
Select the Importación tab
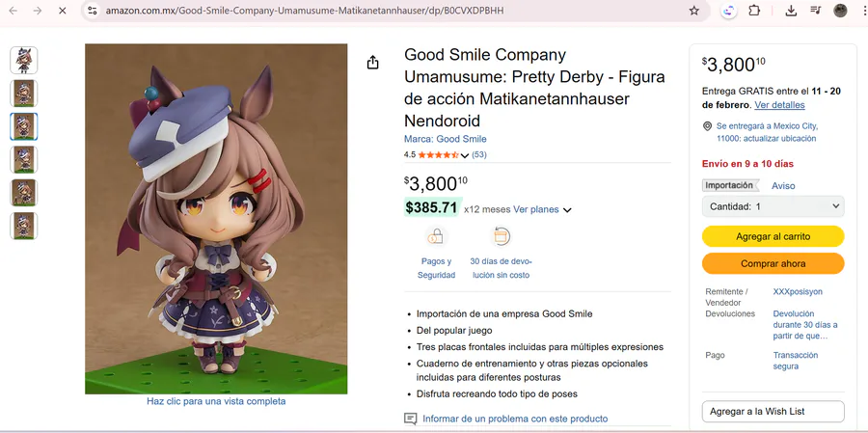coord(729,185)
